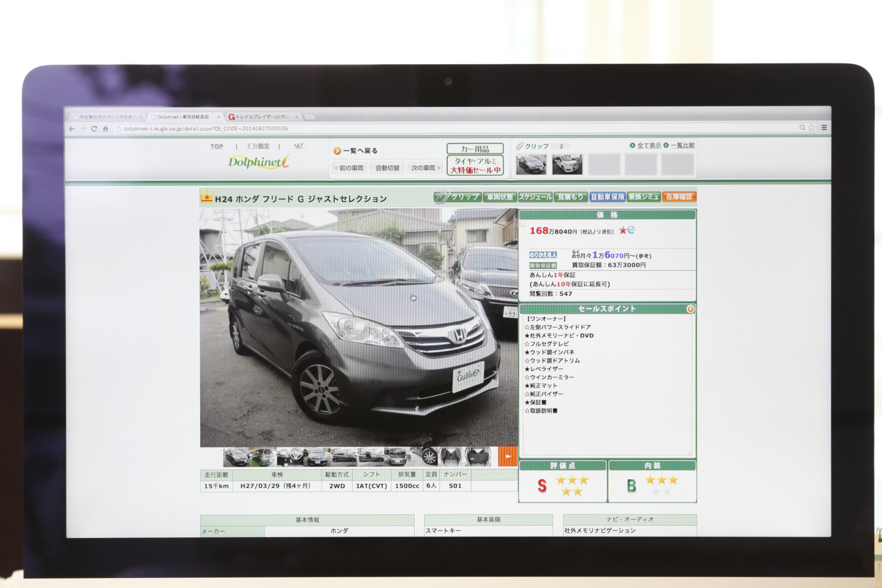Open the スケジュール tab button
The image size is (882, 588).
535,197
